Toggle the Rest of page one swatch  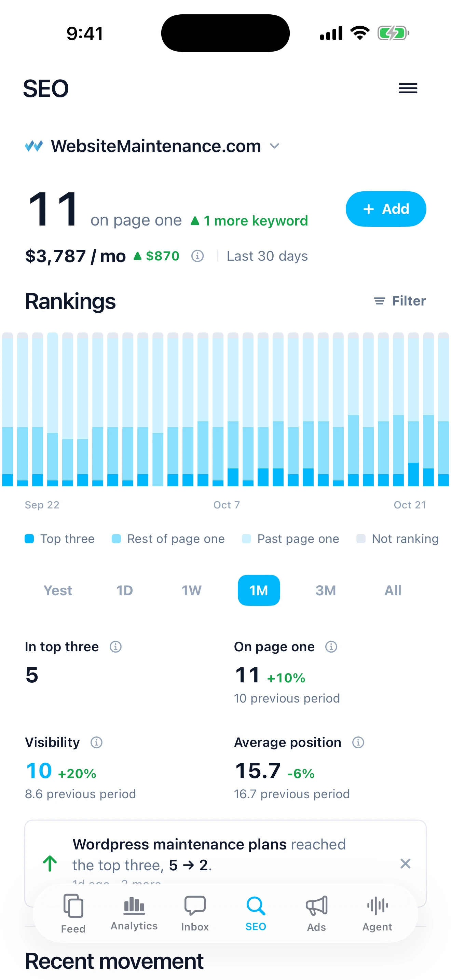pos(117,539)
